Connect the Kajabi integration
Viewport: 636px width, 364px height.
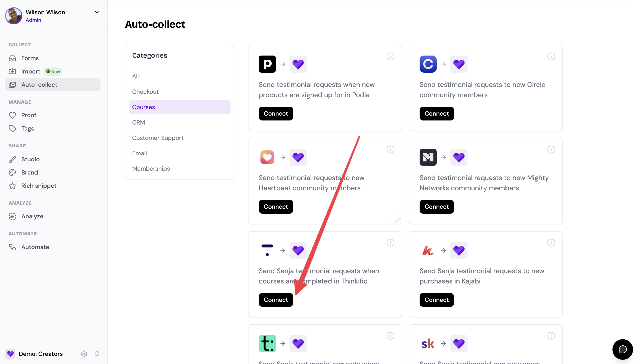tap(437, 300)
